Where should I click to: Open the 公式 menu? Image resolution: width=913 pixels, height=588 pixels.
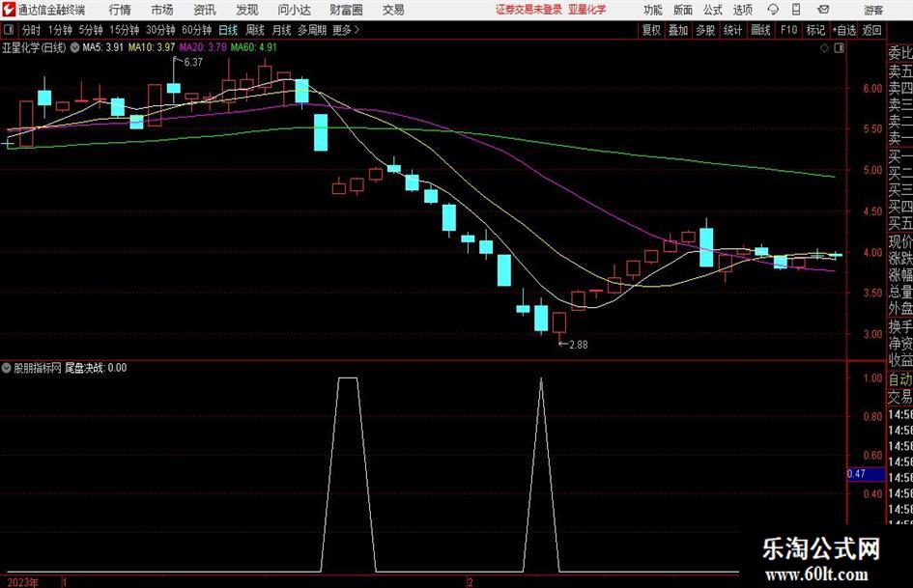713,10
